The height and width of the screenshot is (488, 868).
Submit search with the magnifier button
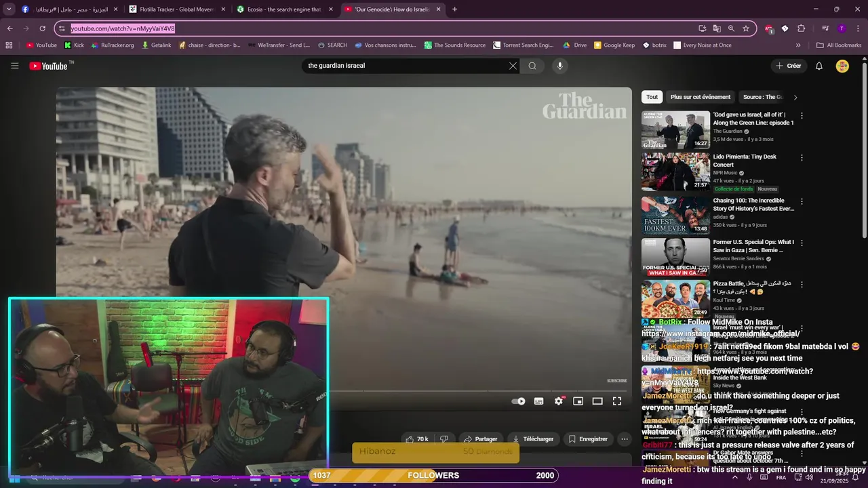532,66
